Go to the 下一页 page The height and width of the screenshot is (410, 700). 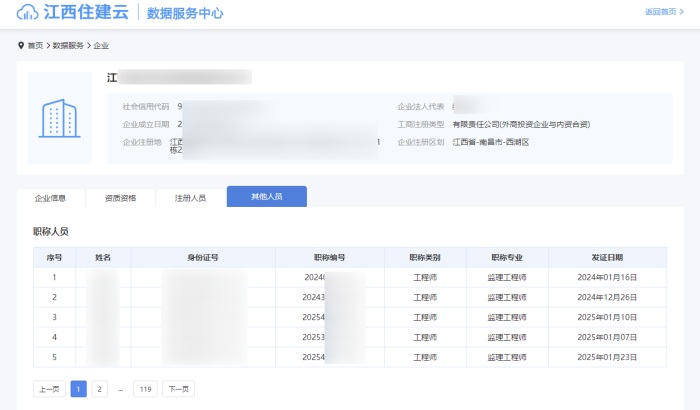178,389
